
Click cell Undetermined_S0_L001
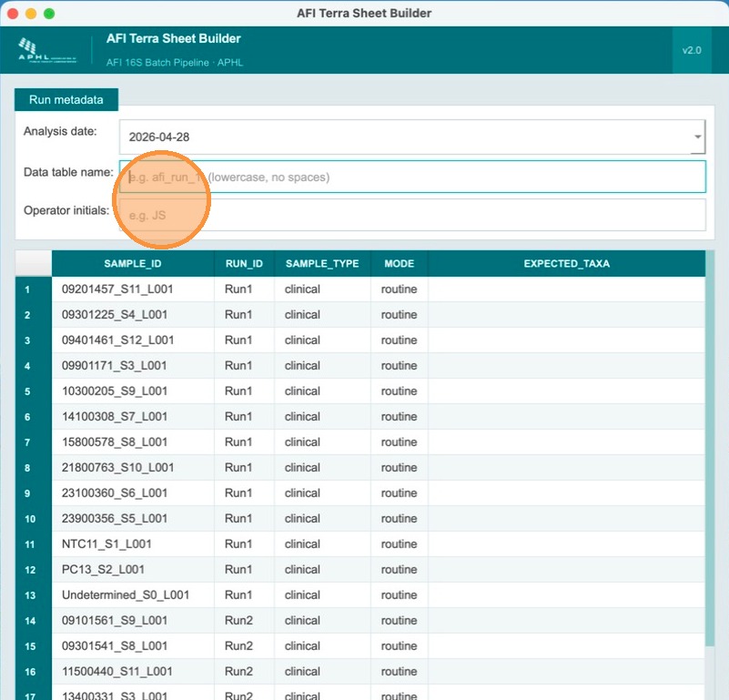pyautogui.click(x=133, y=595)
